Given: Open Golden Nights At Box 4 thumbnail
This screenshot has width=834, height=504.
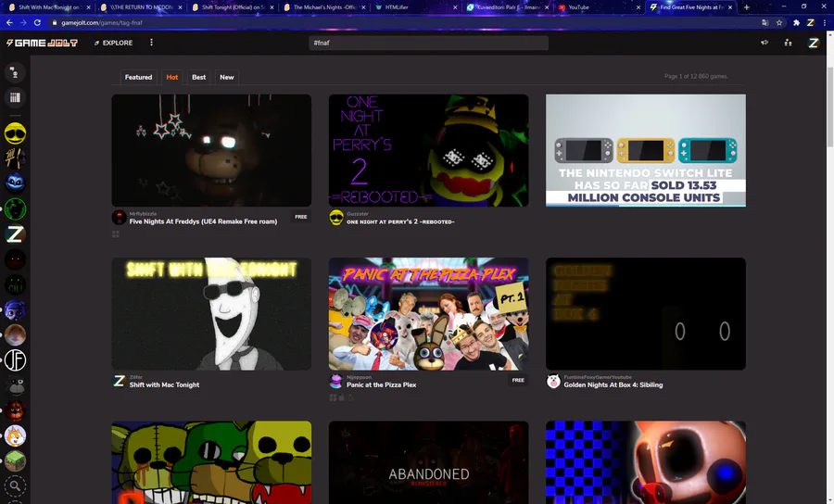Looking at the screenshot, I should click(x=646, y=314).
